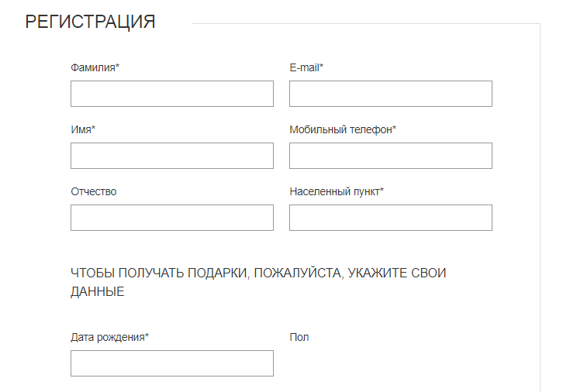This screenshot has height=392, width=563.
Task: Click the asterisk after Дата рождения
Action: click(147, 336)
